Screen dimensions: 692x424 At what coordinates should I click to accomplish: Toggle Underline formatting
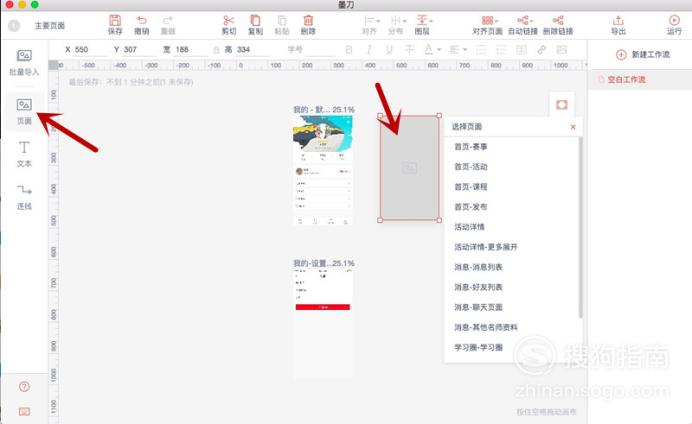pyautogui.click(x=389, y=50)
